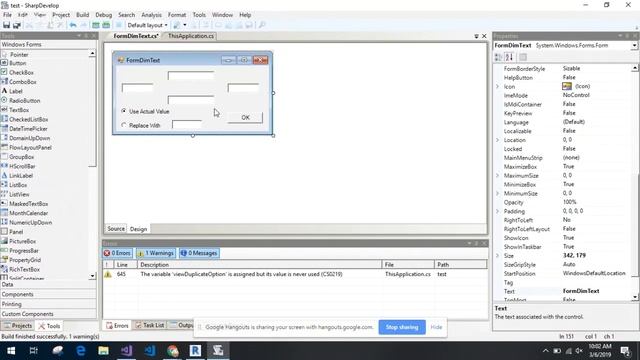Open Revit from the taskbar

pyautogui.click(x=195, y=351)
